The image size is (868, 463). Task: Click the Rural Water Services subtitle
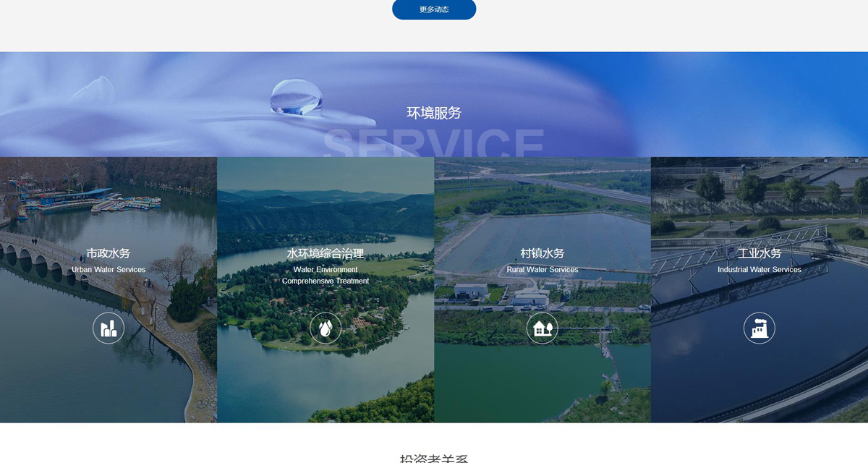pyautogui.click(x=542, y=270)
